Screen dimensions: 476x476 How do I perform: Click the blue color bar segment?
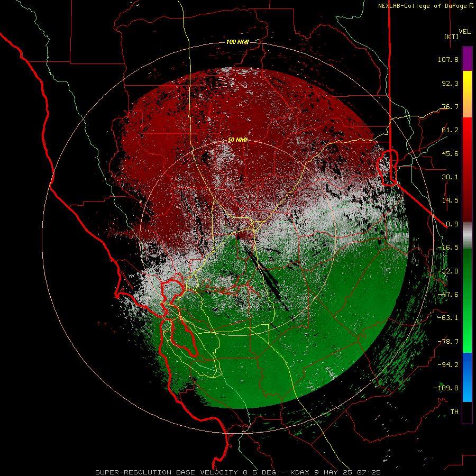(467, 377)
